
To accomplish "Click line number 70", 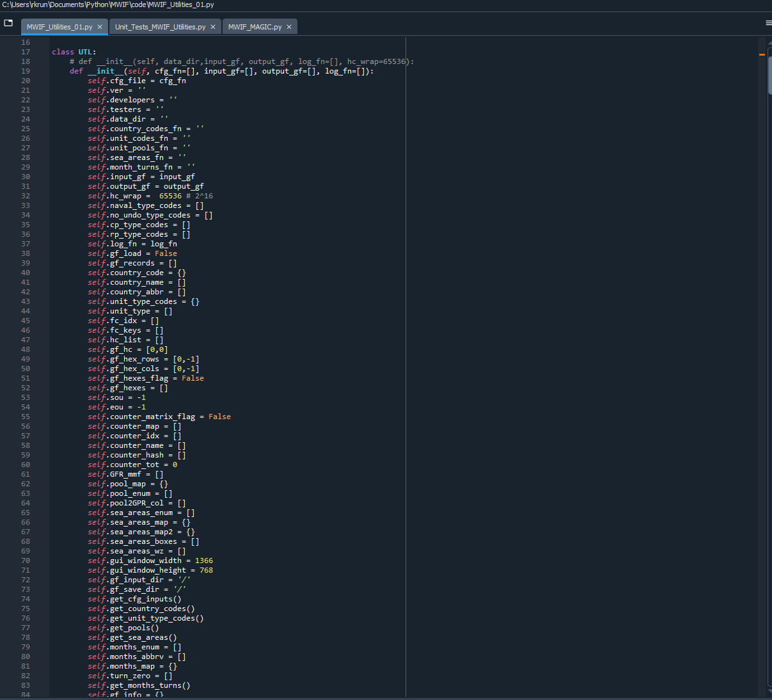I will [x=26, y=561].
